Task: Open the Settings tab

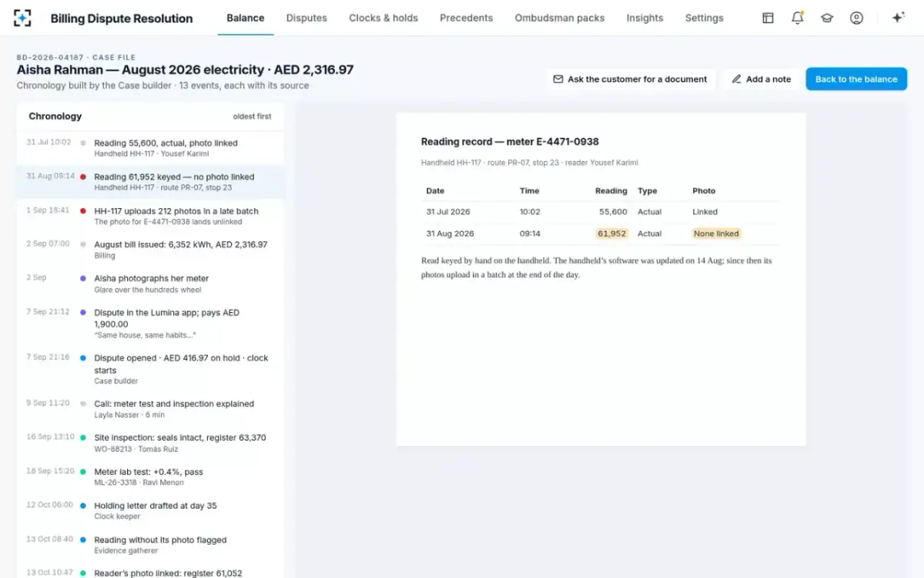Action: click(704, 18)
